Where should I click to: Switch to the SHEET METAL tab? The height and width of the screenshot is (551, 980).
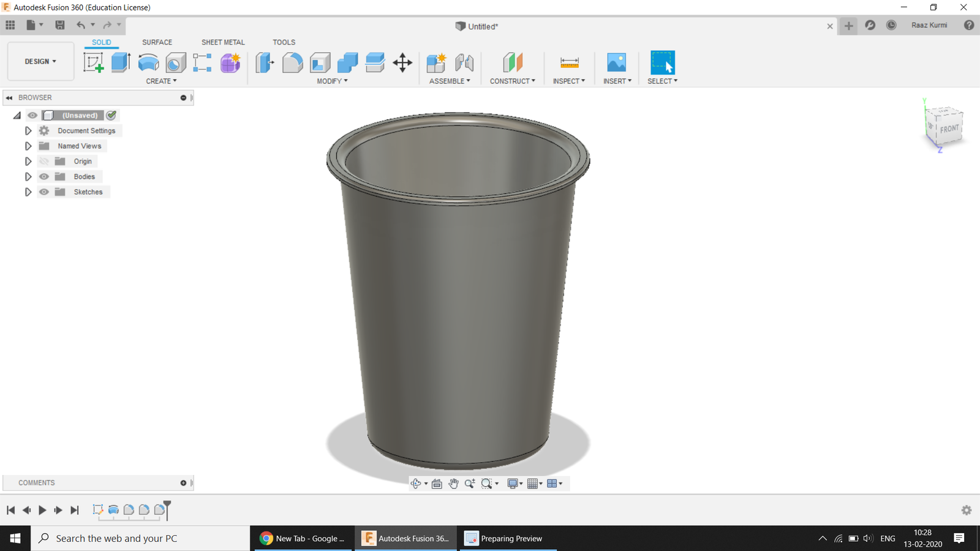[x=223, y=42]
